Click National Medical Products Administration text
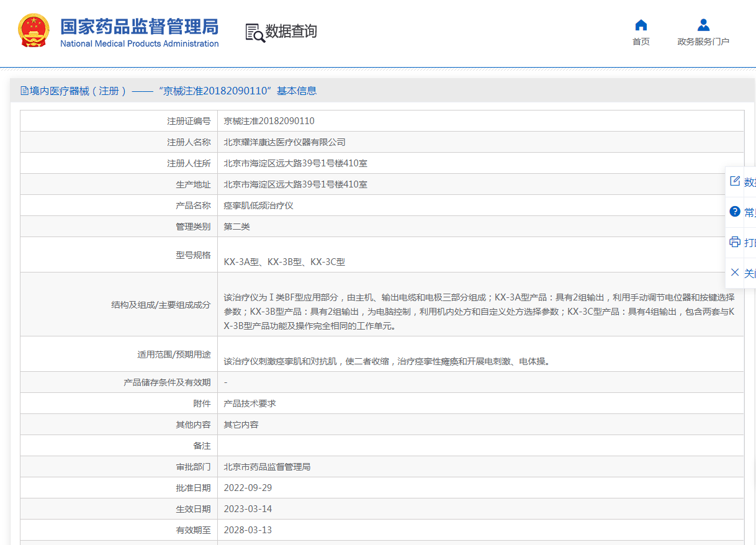Screen dimensions: 756x545 click(x=139, y=43)
